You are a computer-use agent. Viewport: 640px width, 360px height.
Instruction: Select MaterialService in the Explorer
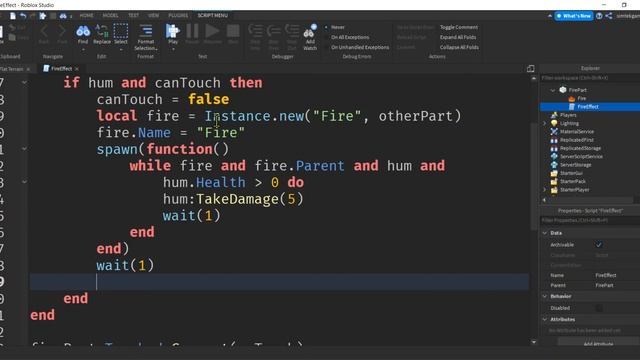click(577, 131)
